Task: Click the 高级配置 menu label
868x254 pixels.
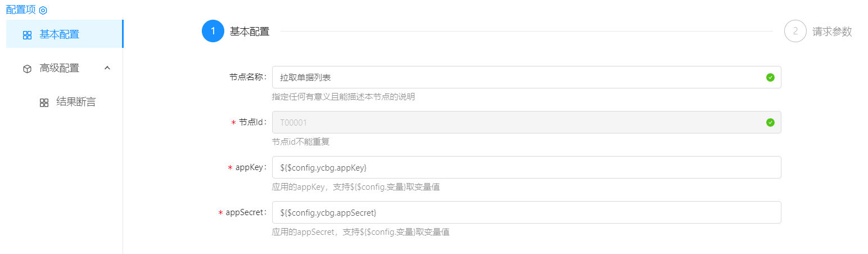Action: click(59, 68)
